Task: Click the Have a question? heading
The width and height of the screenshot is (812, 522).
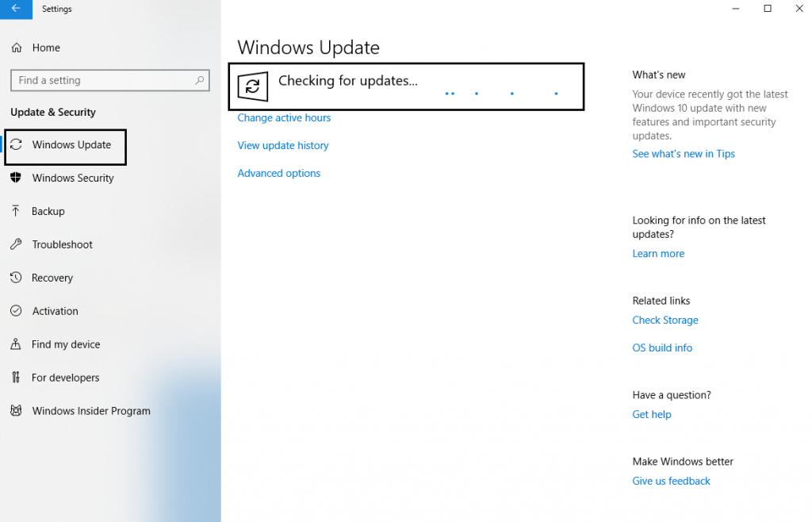Action: (x=672, y=395)
